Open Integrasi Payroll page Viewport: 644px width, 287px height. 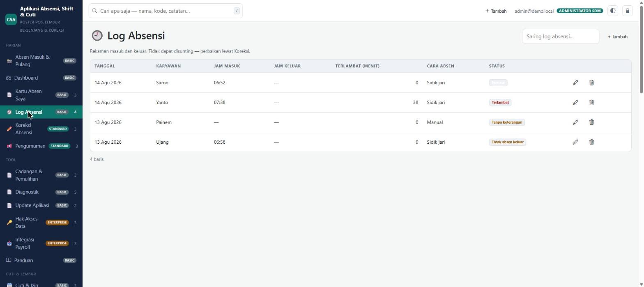41,243
